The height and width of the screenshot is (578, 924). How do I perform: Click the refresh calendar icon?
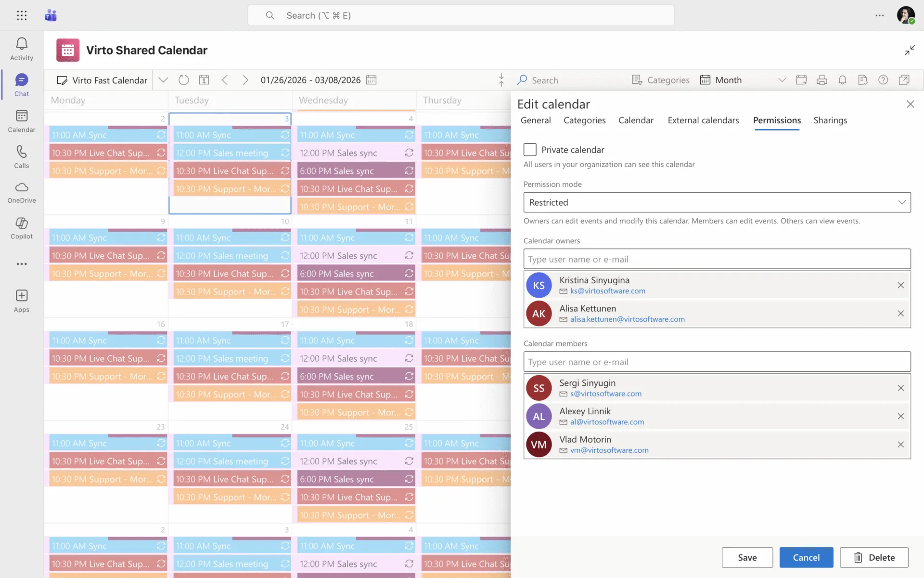click(x=183, y=80)
